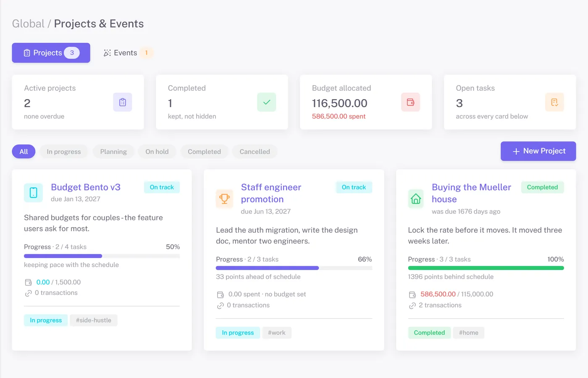Click In progress status tag beside #work

click(238, 333)
